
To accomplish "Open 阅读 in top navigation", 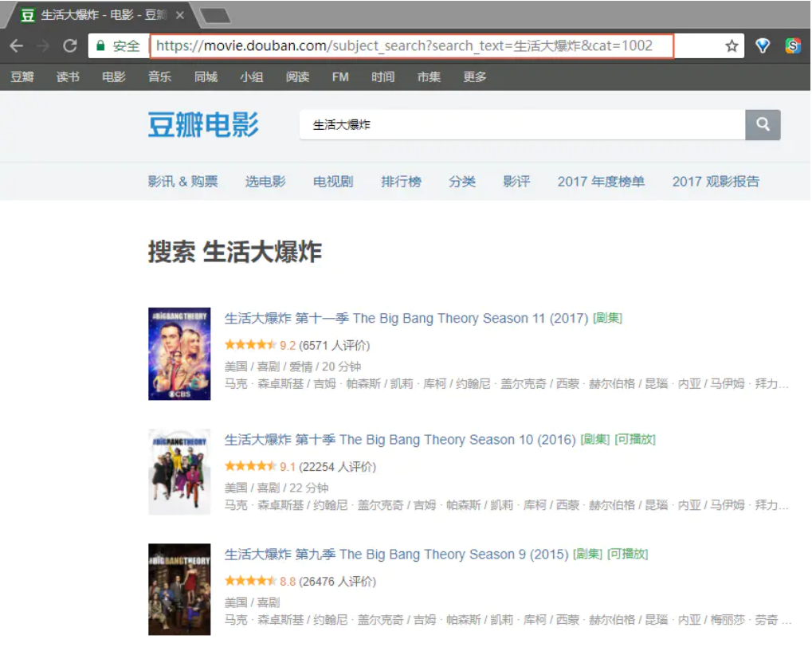I will (x=297, y=77).
